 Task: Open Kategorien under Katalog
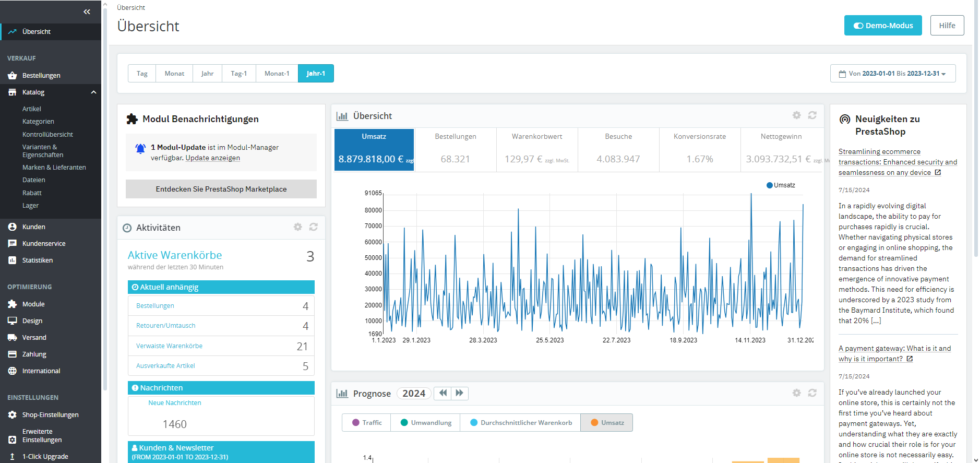tap(38, 122)
